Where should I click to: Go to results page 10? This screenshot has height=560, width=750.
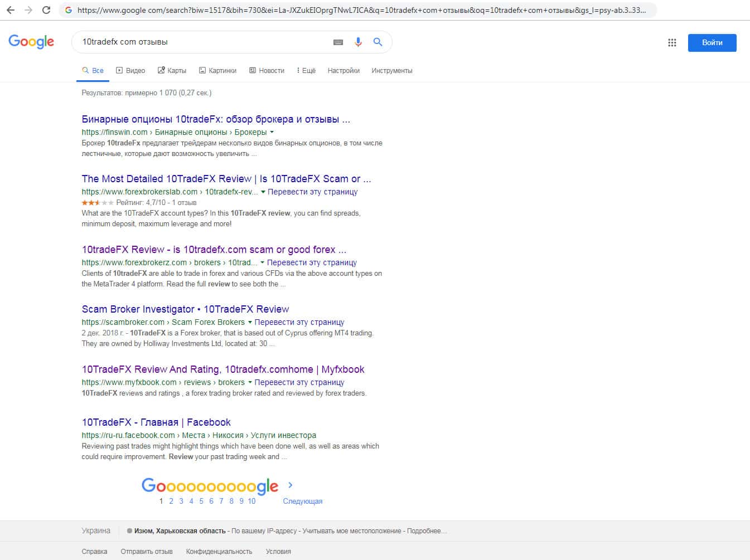pos(251,501)
